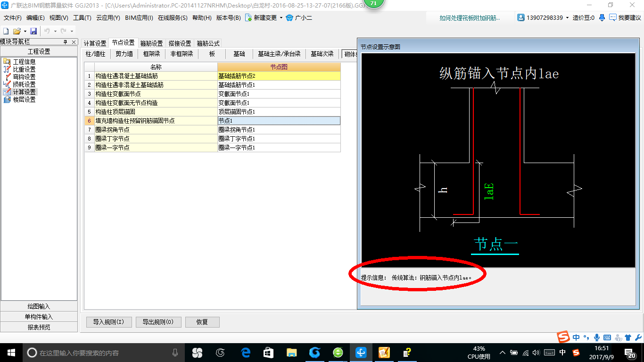The height and width of the screenshot is (362, 644).
Task: Open the 帮助(H) menu
Action: click(202, 18)
